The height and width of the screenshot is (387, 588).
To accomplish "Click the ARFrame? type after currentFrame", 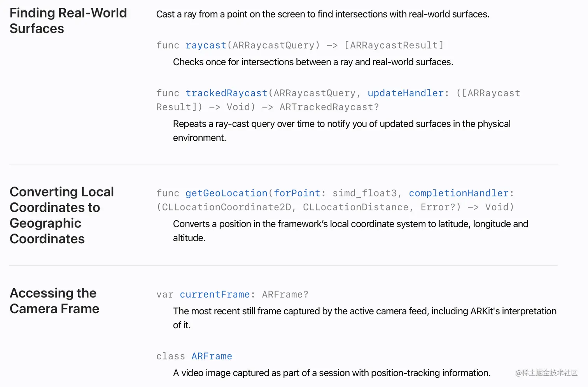I will click(285, 295).
